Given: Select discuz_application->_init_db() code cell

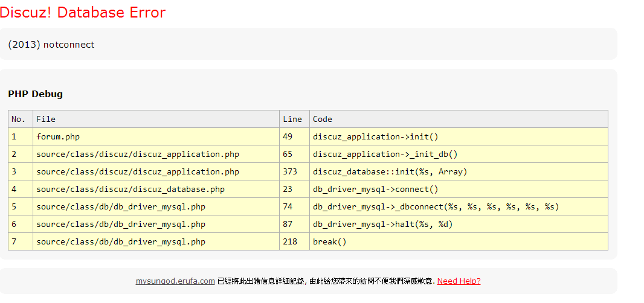Looking at the screenshot, I should pos(459,155).
